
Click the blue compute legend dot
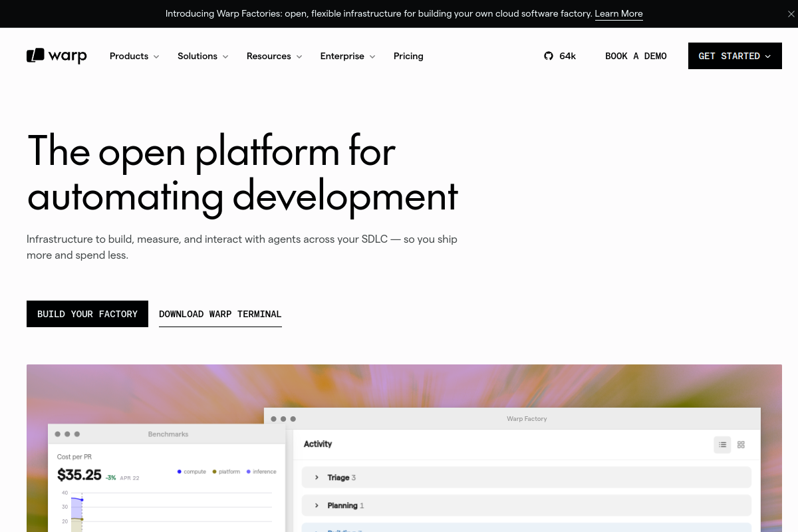click(180, 471)
